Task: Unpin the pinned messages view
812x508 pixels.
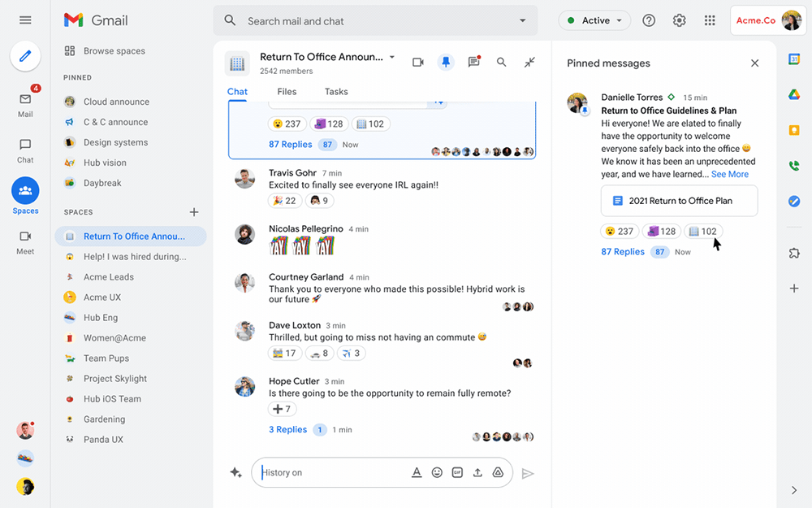Action: pyautogui.click(x=446, y=61)
